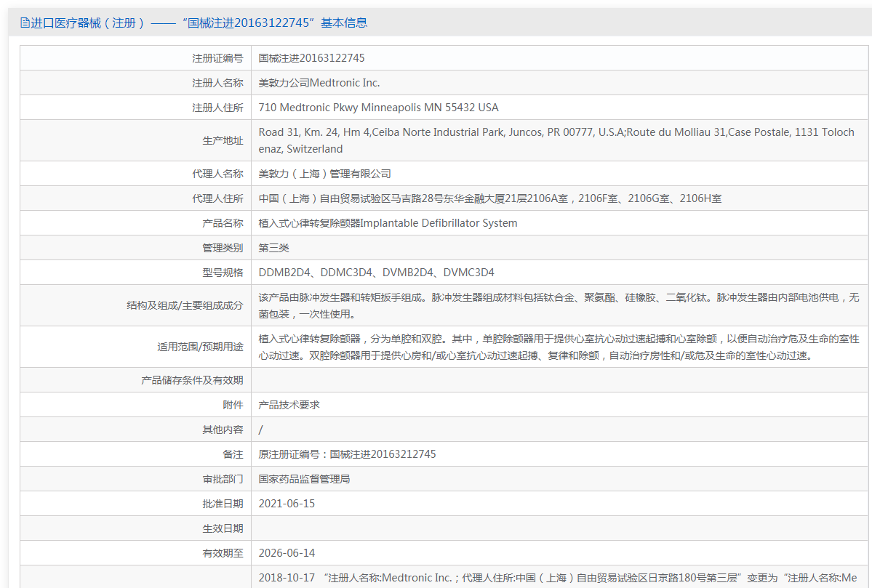Click the intended use description paragraph

pyautogui.click(x=559, y=347)
